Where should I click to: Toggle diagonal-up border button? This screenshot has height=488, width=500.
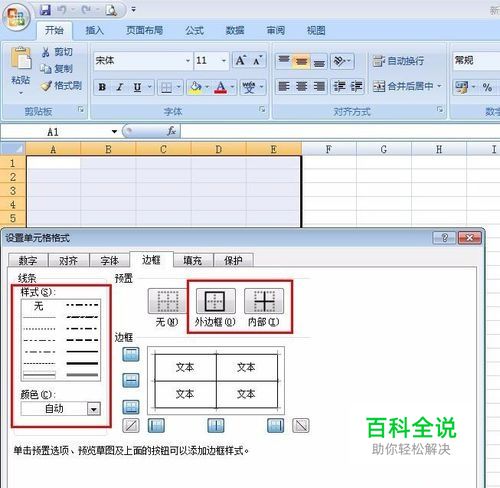pos(131,426)
